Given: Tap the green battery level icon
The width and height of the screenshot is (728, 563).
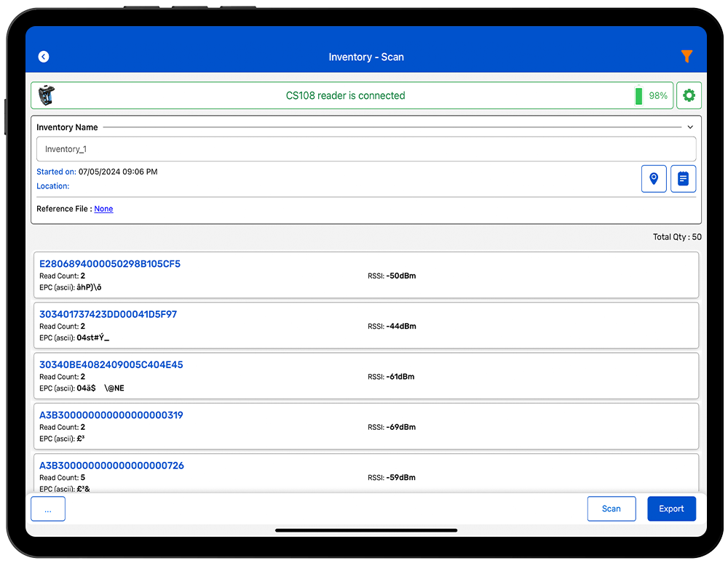Looking at the screenshot, I should point(638,95).
